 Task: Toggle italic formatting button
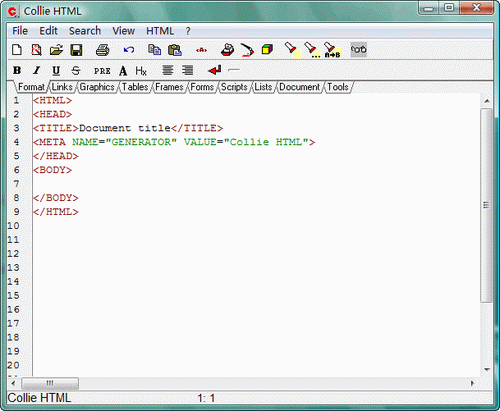[36, 70]
